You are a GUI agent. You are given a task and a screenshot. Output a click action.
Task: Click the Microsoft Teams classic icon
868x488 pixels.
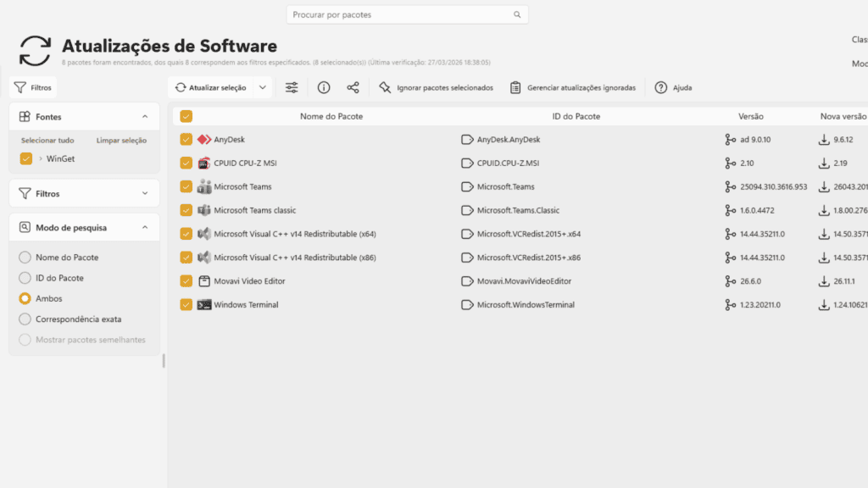pyautogui.click(x=204, y=210)
